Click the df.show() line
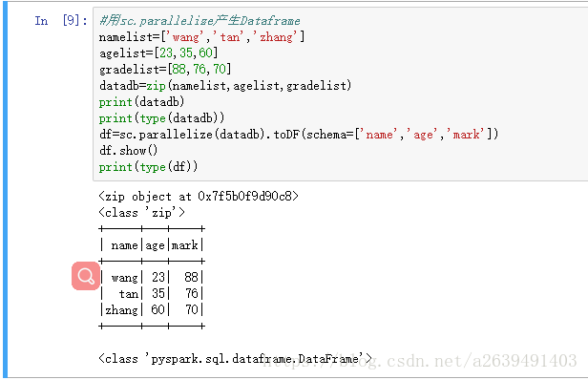 pos(128,151)
